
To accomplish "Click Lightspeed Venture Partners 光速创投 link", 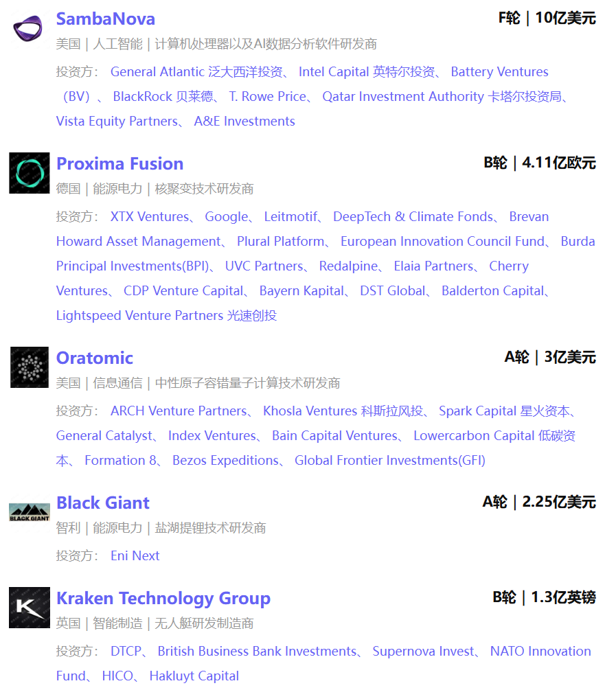I will (x=166, y=316).
